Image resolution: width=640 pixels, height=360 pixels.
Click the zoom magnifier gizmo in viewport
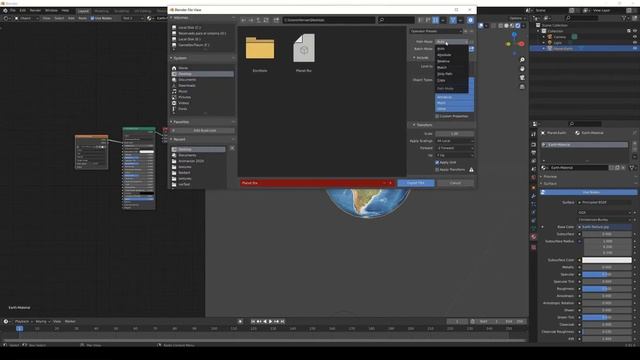click(x=522, y=60)
